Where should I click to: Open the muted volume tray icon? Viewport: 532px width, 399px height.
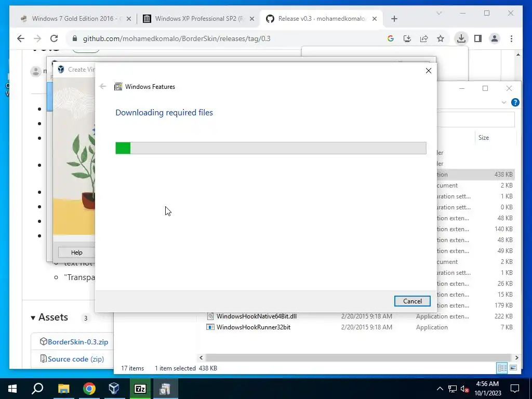coord(464,389)
